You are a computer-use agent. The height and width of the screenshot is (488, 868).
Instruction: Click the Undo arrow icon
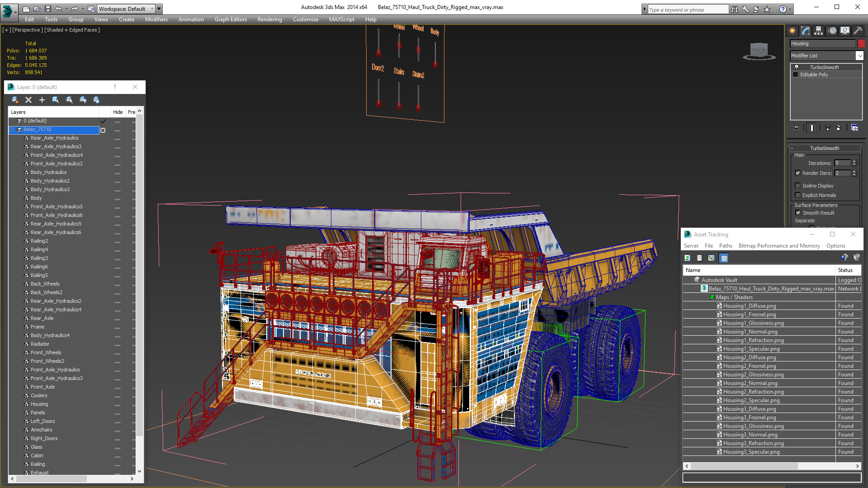pyautogui.click(x=58, y=9)
